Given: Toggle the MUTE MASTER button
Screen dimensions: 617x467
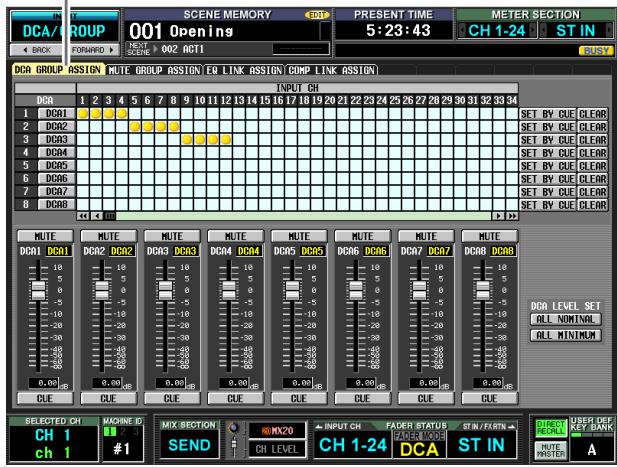Looking at the screenshot, I should (x=550, y=450).
